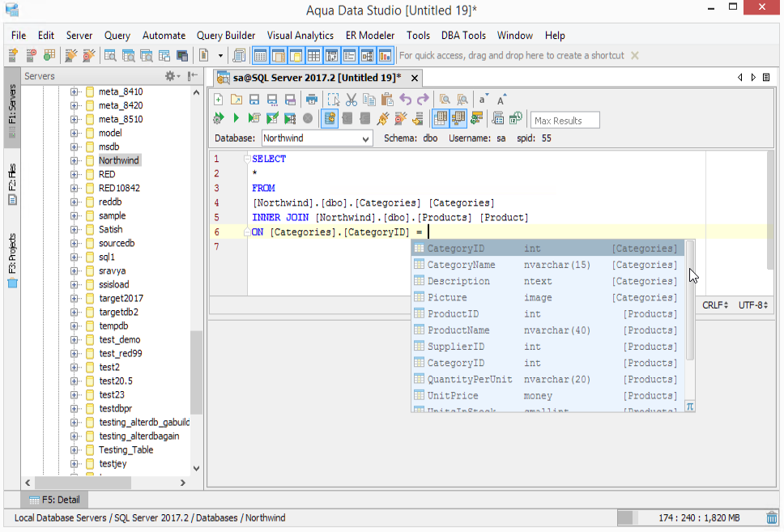Select ProductName from the autocomplete list
This screenshot has width=784, height=532.
(458, 330)
